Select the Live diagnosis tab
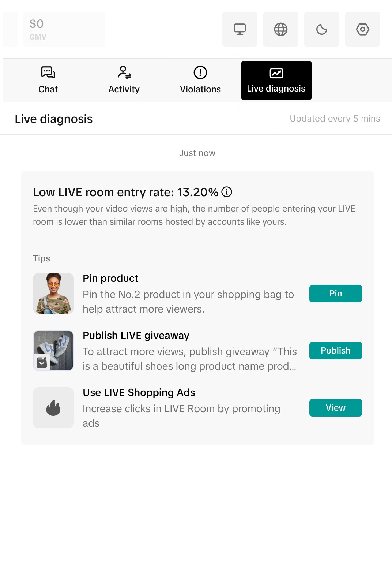The image size is (392, 571). pyautogui.click(x=276, y=81)
